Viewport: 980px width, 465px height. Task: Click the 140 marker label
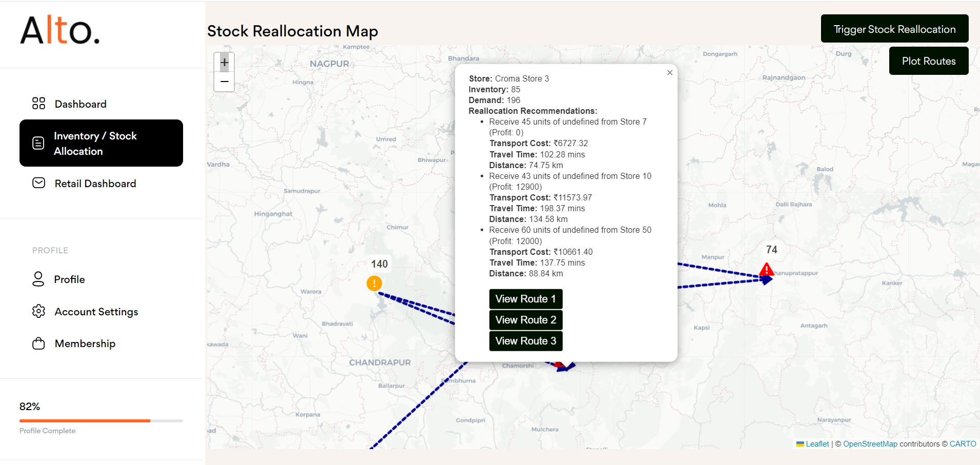point(379,264)
